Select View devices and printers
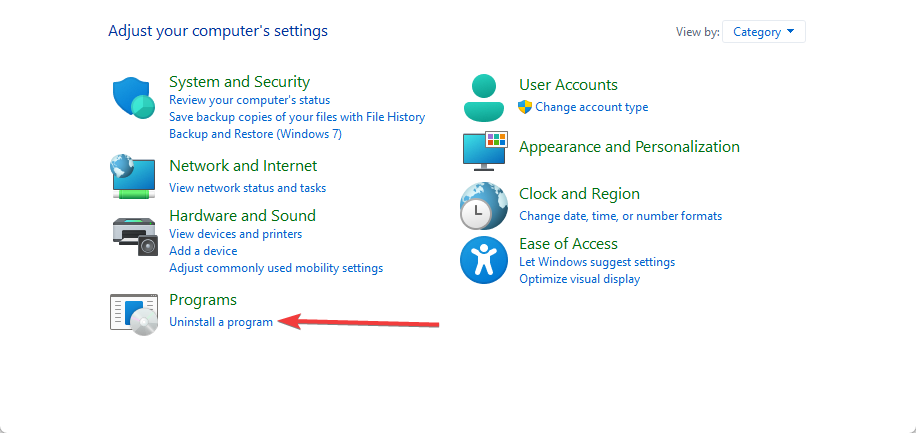Screen dimensions: 916x433 click(235, 234)
